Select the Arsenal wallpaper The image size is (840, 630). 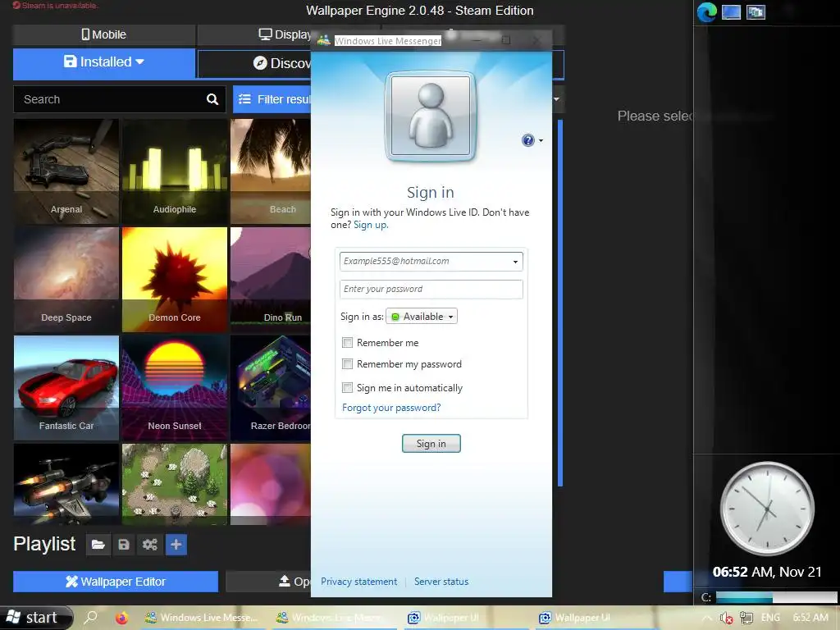pos(66,171)
